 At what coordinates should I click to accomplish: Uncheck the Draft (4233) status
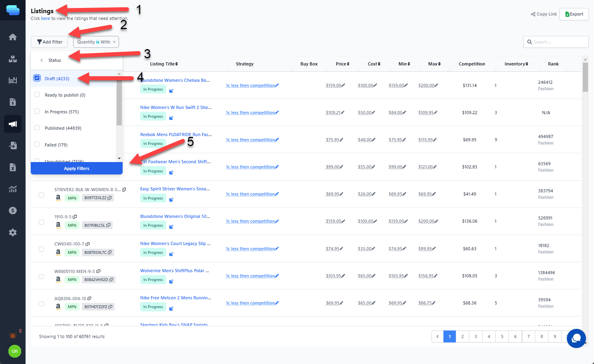37,78
